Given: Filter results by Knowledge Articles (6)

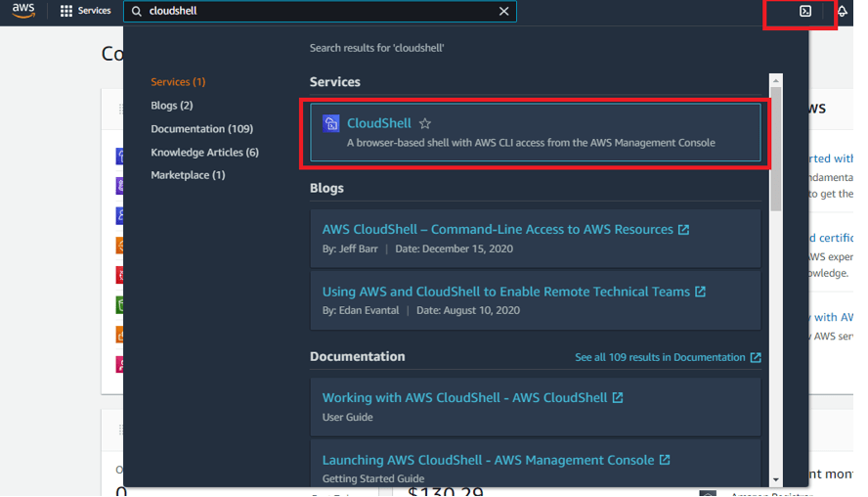Looking at the screenshot, I should [x=205, y=152].
